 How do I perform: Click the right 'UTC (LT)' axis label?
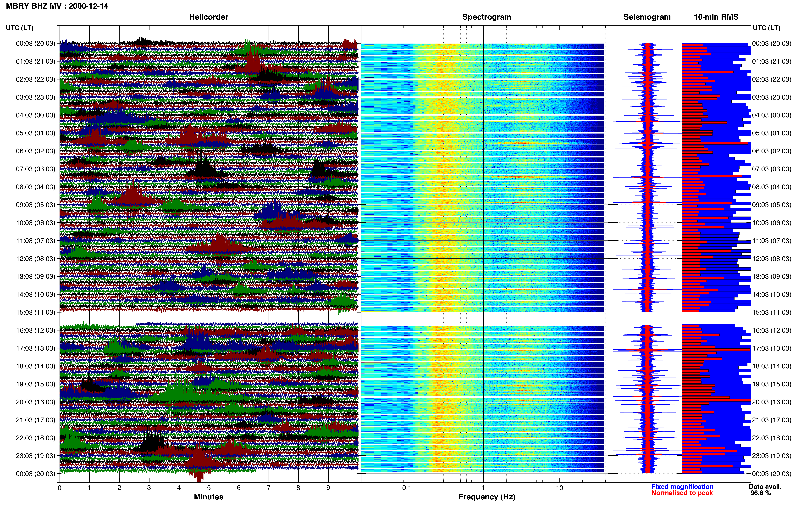(x=767, y=28)
